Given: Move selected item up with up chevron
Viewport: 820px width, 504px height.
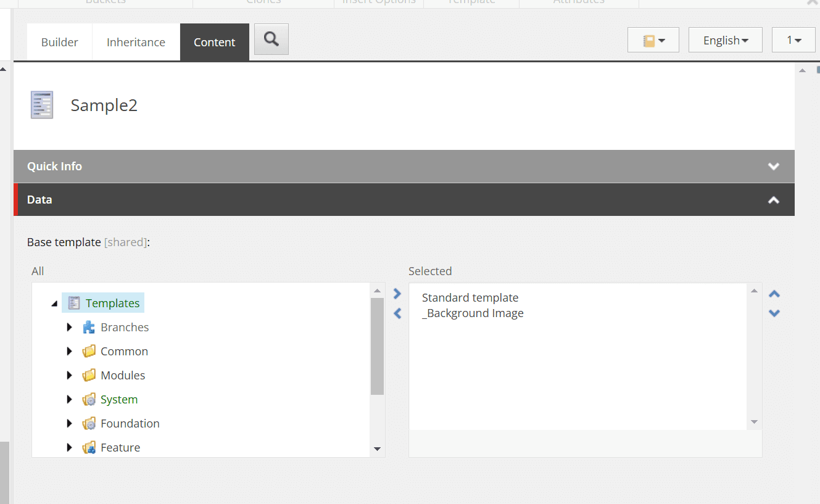Looking at the screenshot, I should tap(774, 294).
